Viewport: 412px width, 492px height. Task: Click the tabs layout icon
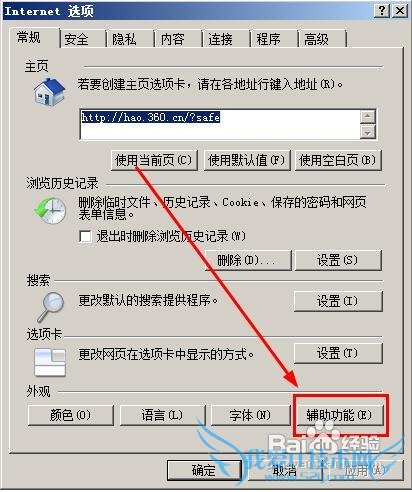coord(50,362)
